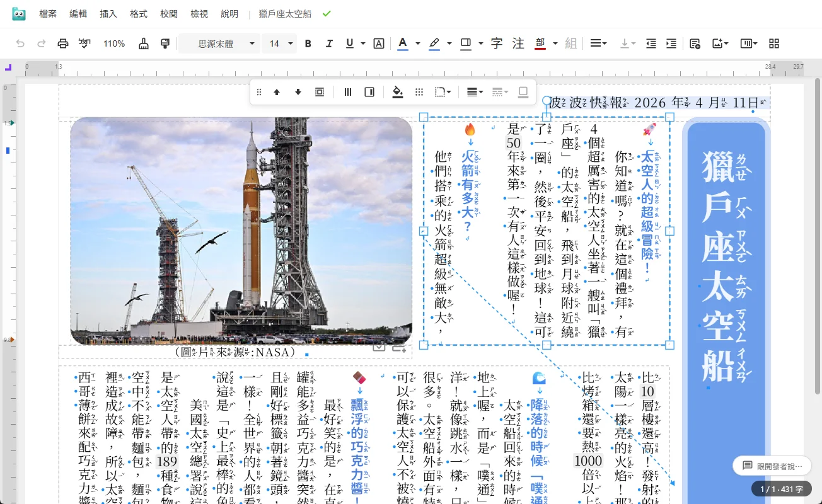This screenshot has height=504, width=822.
Task: Click the 注 phonetic annotation tool
Action: point(518,43)
